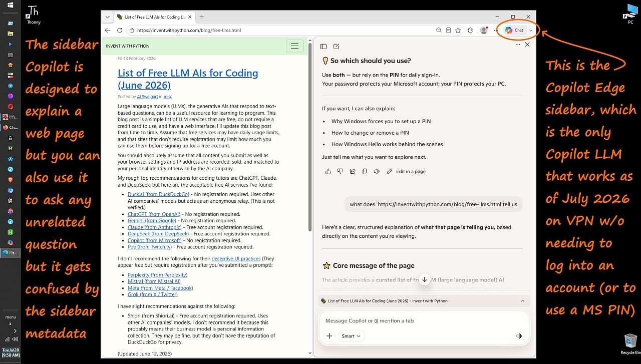The height and width of the screenshot is (364, 641).
Task: Open the Mistral (from Mistral AI) link
Action: (153, 281)
